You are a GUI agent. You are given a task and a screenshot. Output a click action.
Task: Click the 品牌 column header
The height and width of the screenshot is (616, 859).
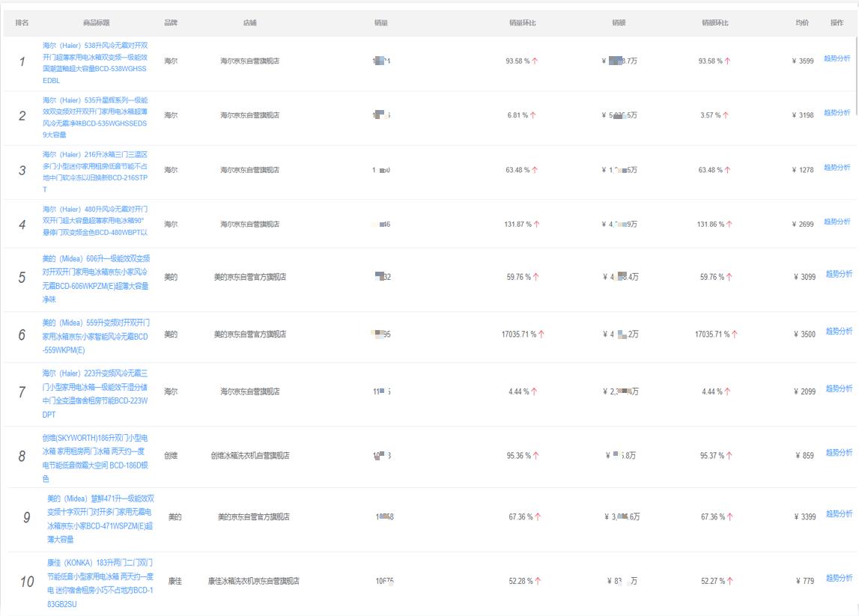point(171,22)
